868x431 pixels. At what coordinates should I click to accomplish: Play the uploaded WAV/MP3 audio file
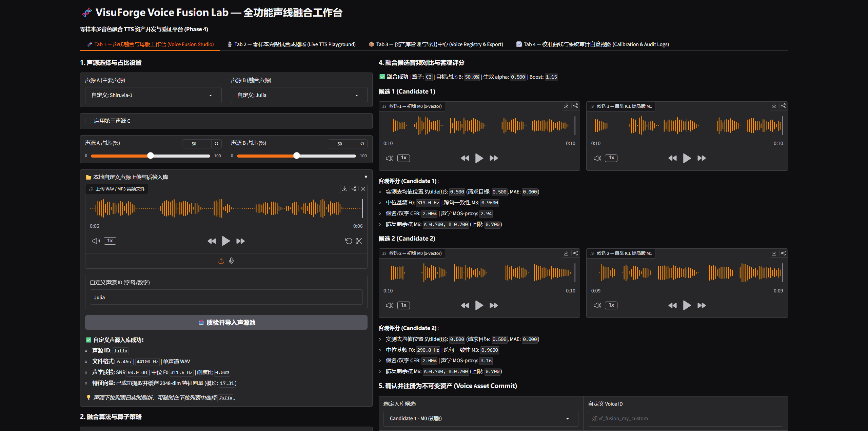(x=226, y=241)
